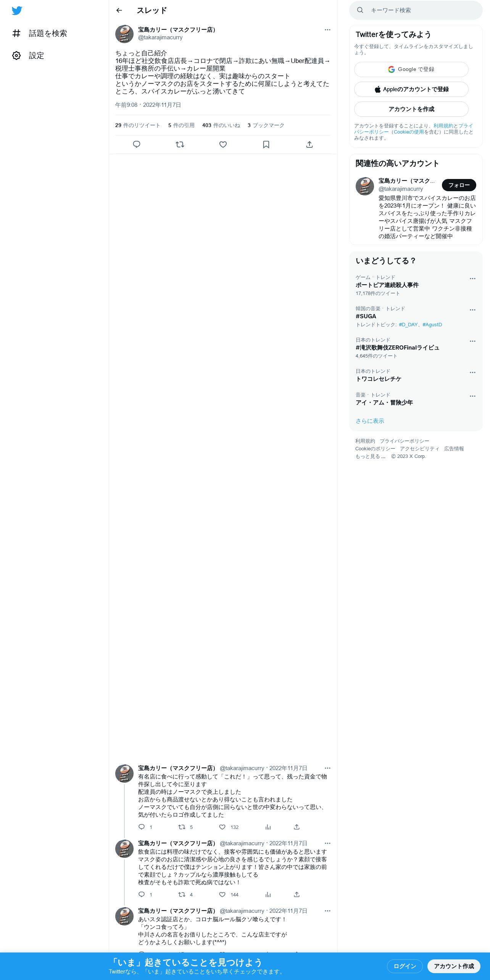Go back with the arrow icon
Image resolution: width=490 pixels, height=980 pixels.
[x=119, y=10]
